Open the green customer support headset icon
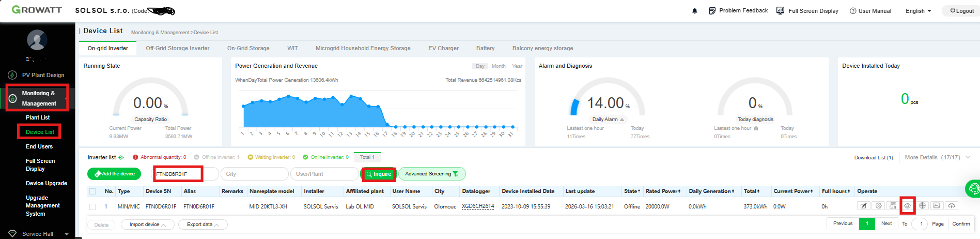 [x=973, y=189]
